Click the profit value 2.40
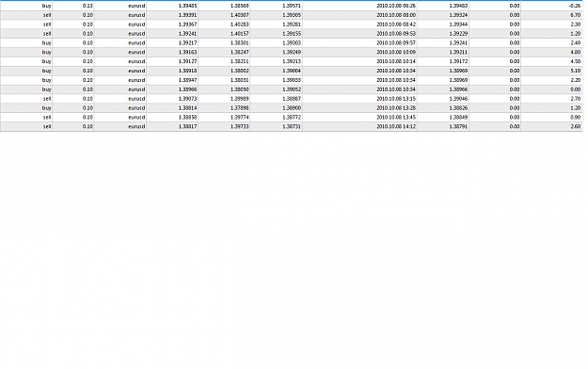The image size is (588, 369). tap(575, 42)
